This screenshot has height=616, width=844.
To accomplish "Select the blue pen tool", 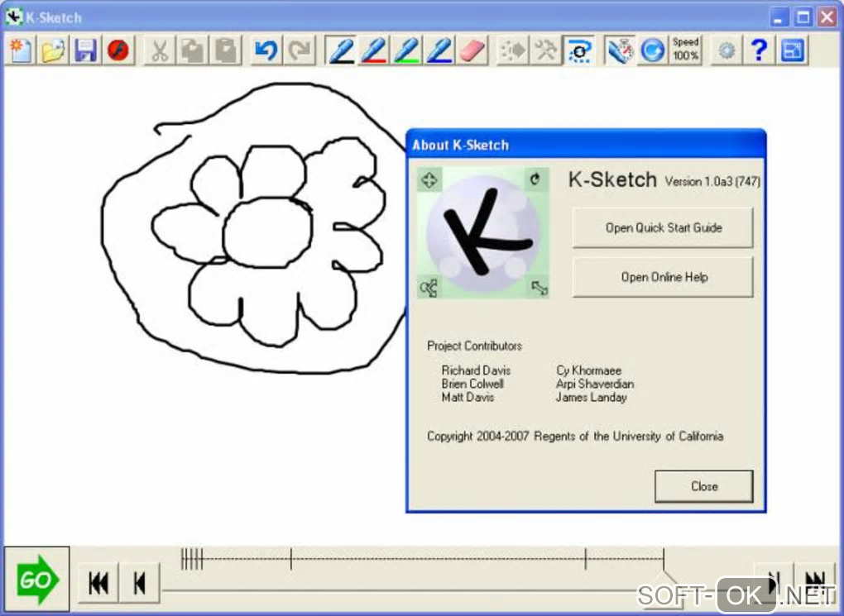I will point(439,51).
